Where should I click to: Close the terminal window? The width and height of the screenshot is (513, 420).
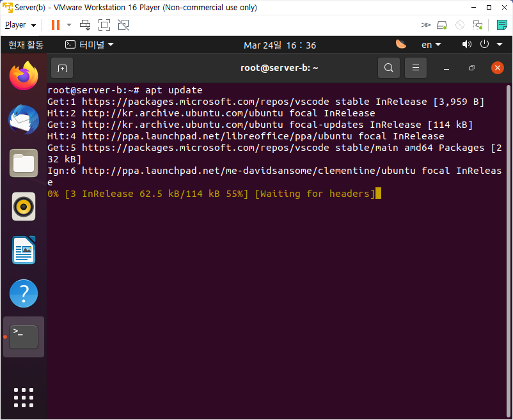(x=497, y=68)
